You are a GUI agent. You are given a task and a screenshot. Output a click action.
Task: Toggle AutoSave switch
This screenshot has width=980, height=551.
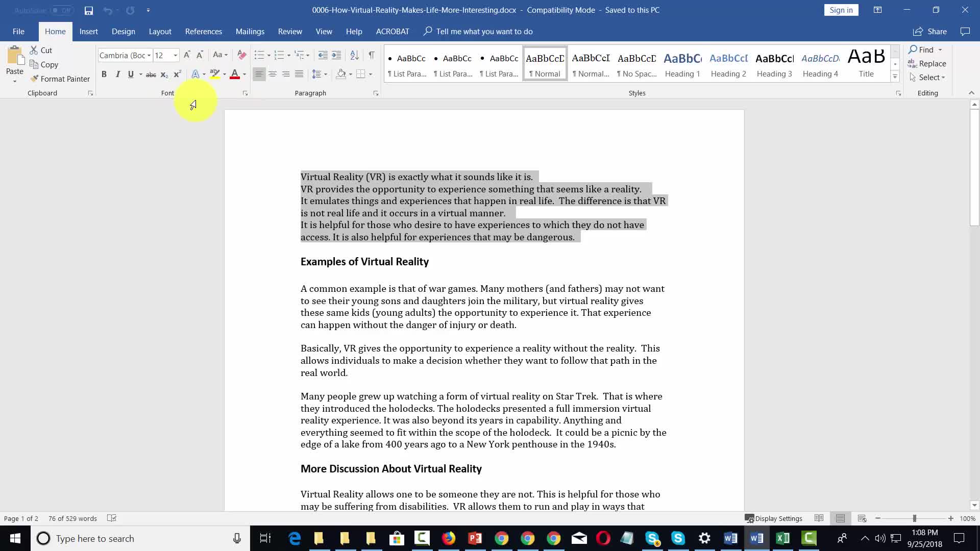[x=62, y=10]
